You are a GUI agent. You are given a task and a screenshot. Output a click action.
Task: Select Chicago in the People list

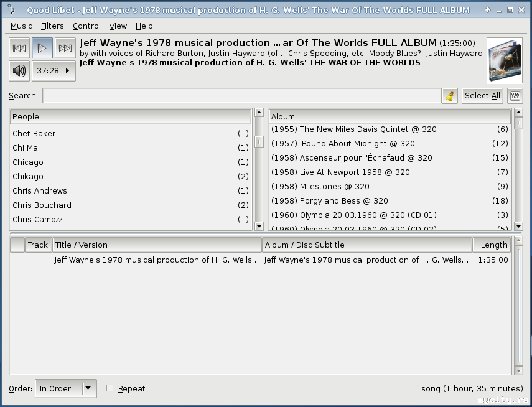pyautogui.click(x=131, y=162)
